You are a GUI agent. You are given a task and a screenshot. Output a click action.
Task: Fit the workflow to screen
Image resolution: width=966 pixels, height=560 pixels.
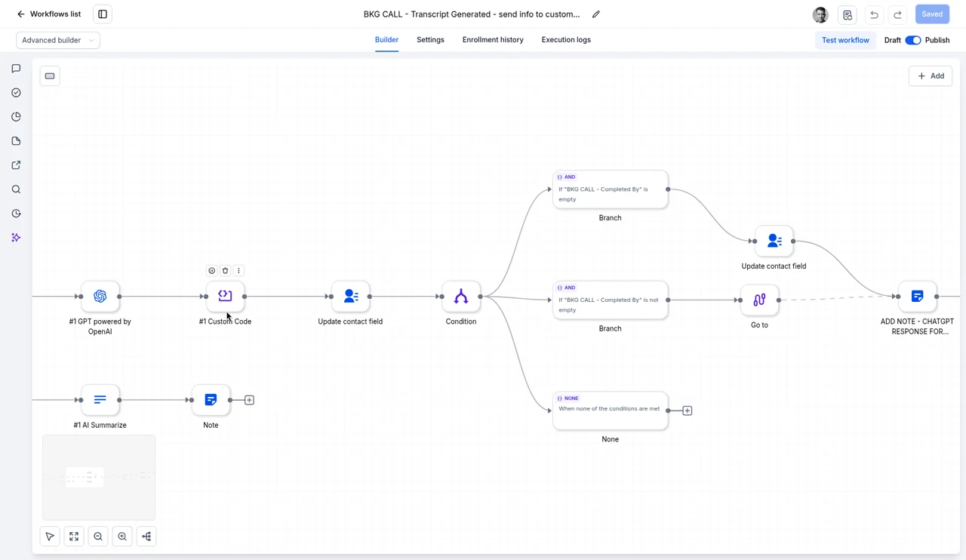click(x=74, y=537)
